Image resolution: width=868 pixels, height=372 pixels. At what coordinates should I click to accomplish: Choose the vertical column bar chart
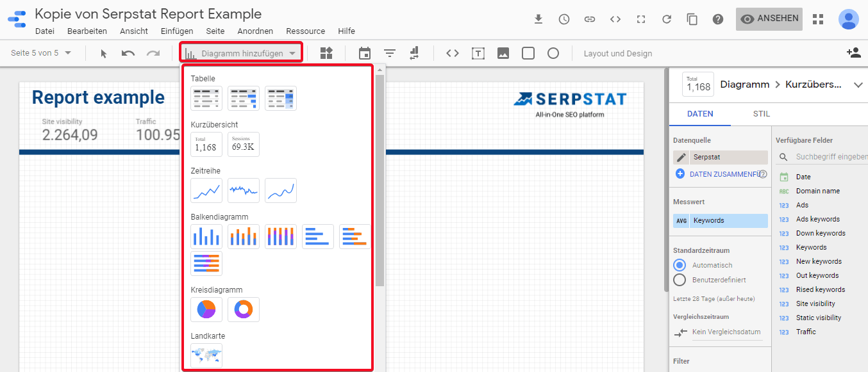pos(206,237)
